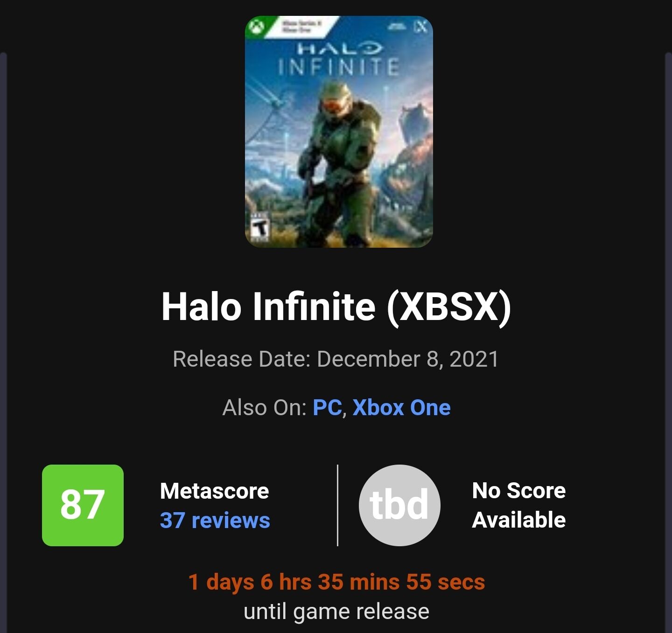
Task: Open the Xbox One platform link
Action: point(401,408)
